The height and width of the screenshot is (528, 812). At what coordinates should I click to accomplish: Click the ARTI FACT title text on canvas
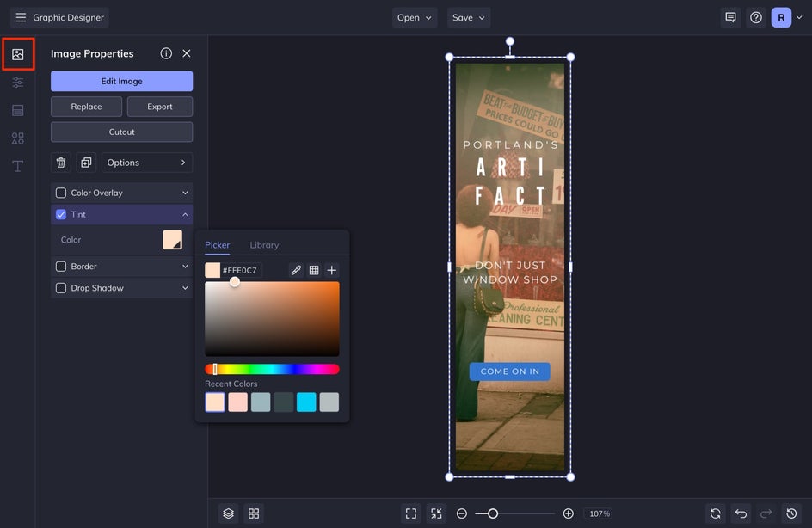[x=510, y=181]
